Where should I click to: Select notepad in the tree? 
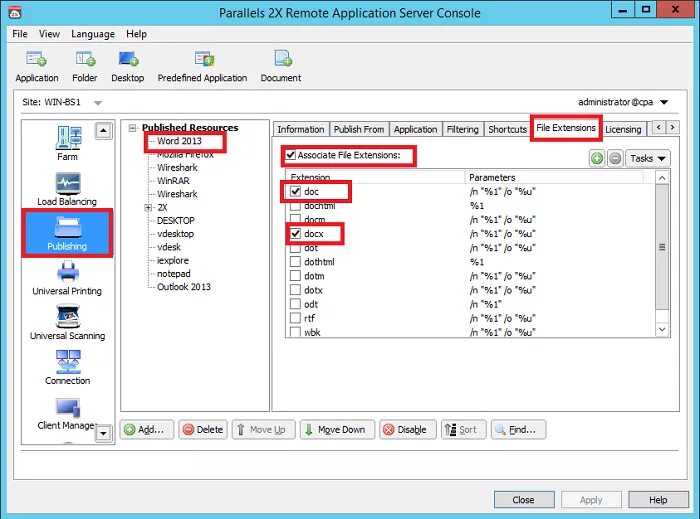coord(174,274)
